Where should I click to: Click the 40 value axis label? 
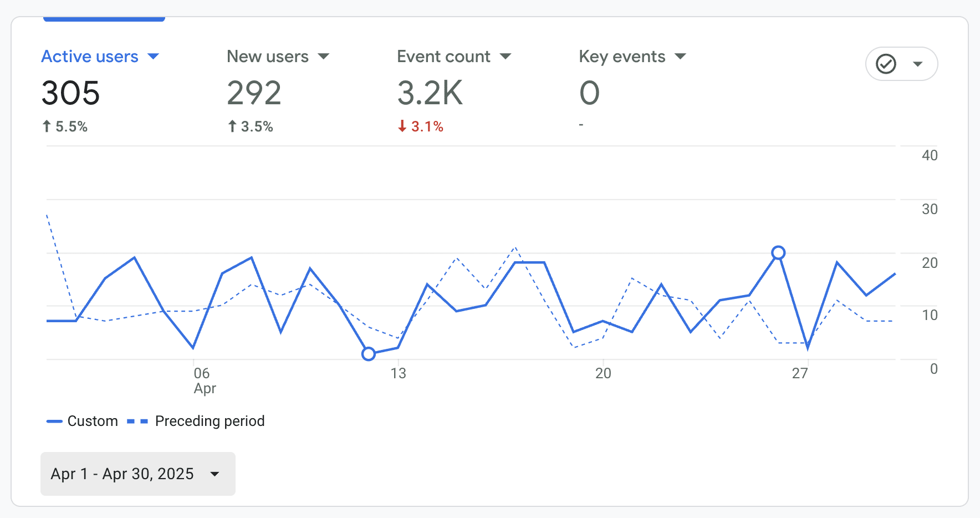[x=930, y=155]
